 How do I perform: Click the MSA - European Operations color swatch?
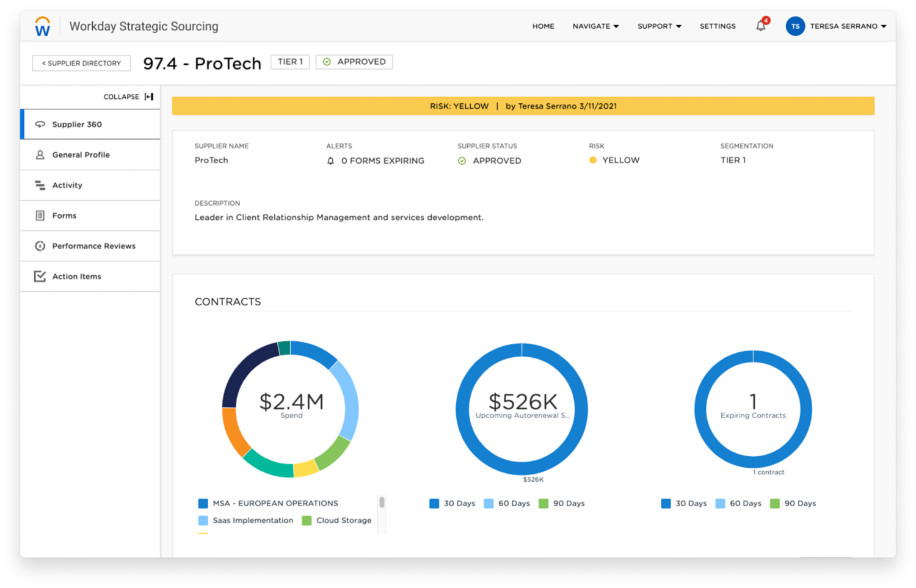tap(203, 504)
